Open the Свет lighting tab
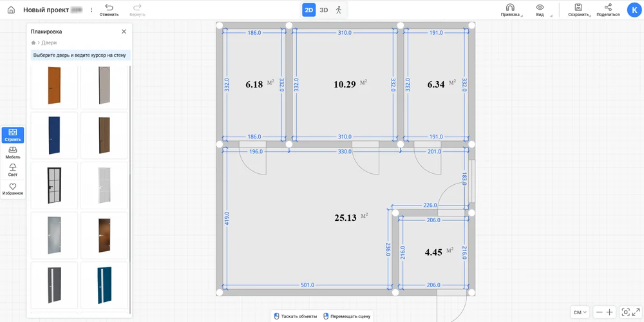644x322 pixels. coord(13,169)
